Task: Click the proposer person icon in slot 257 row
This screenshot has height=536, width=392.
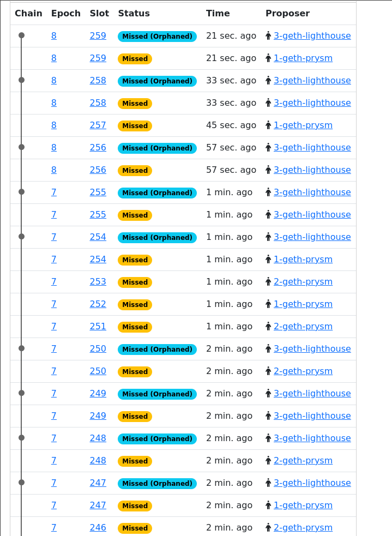Action: coord(268,125)
